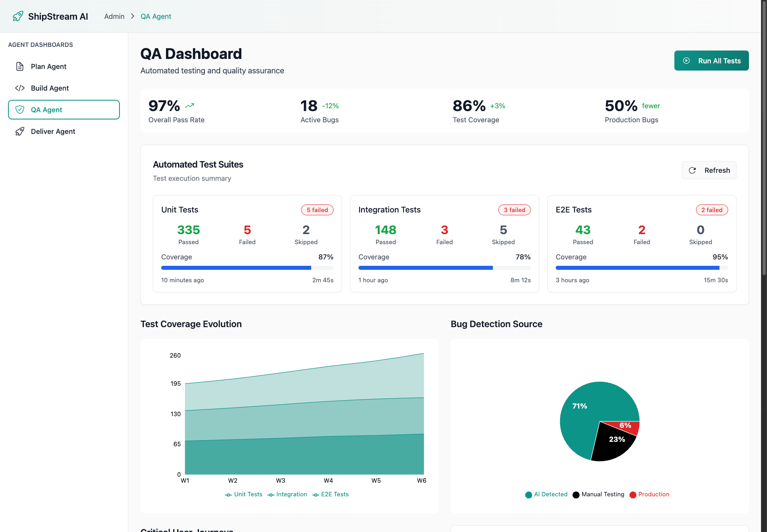The height and width of the screenshot is (532, 767).
Task: Click the Run All Tests button
Action: click(x=711, y=61)
